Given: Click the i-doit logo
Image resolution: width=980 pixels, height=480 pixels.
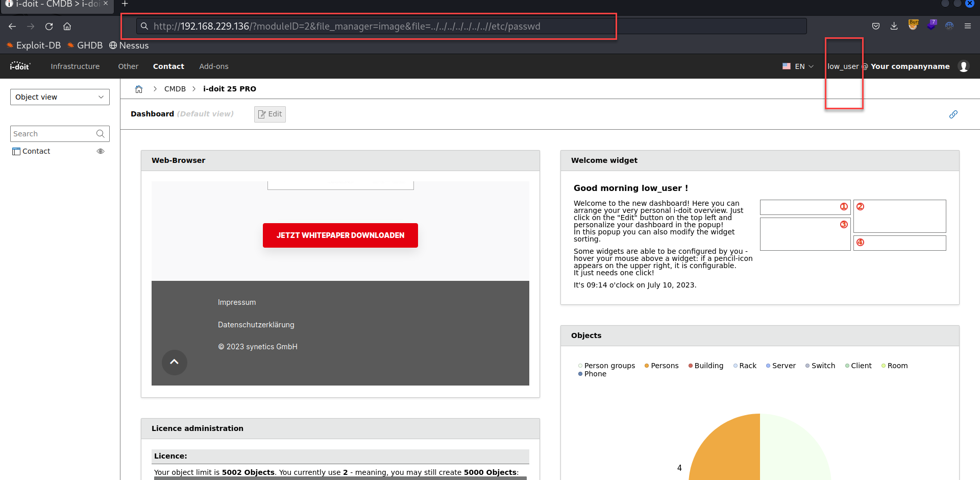Looking at the screenshot, I should (20, 66).
